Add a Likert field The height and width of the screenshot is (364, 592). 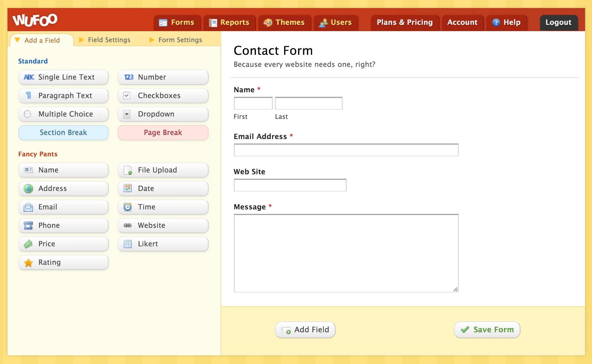pos(163,244)
